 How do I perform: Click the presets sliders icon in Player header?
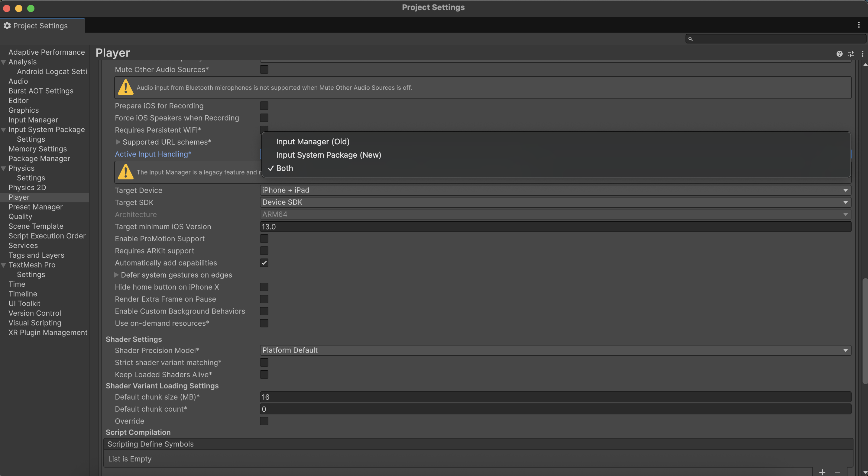(851, 54)
